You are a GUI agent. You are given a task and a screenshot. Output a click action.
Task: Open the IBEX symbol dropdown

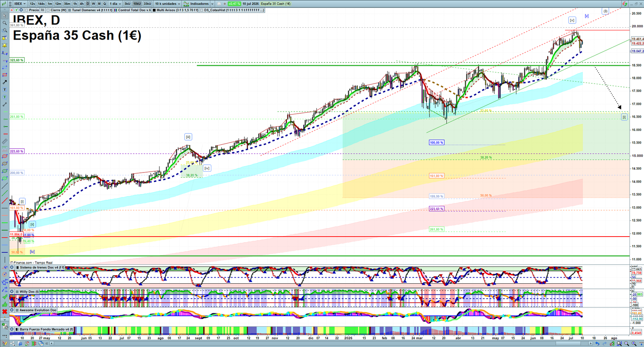[x=20, y=4]
